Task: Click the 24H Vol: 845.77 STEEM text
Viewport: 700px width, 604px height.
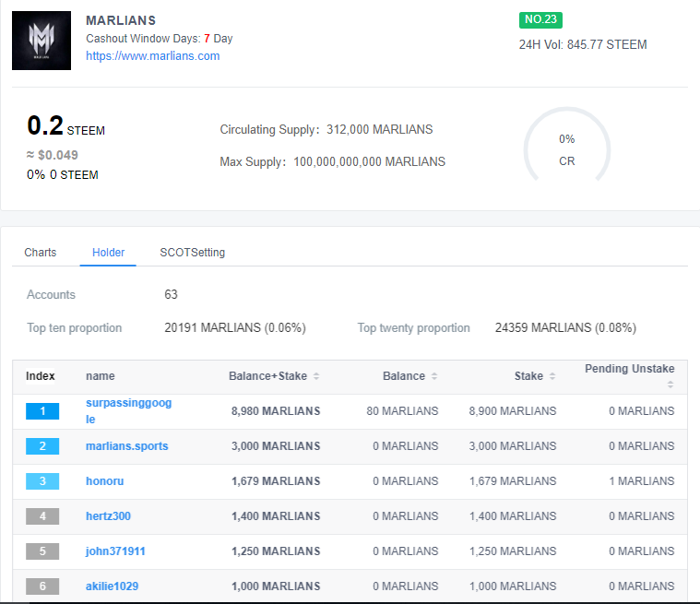Action: [583, 44]
